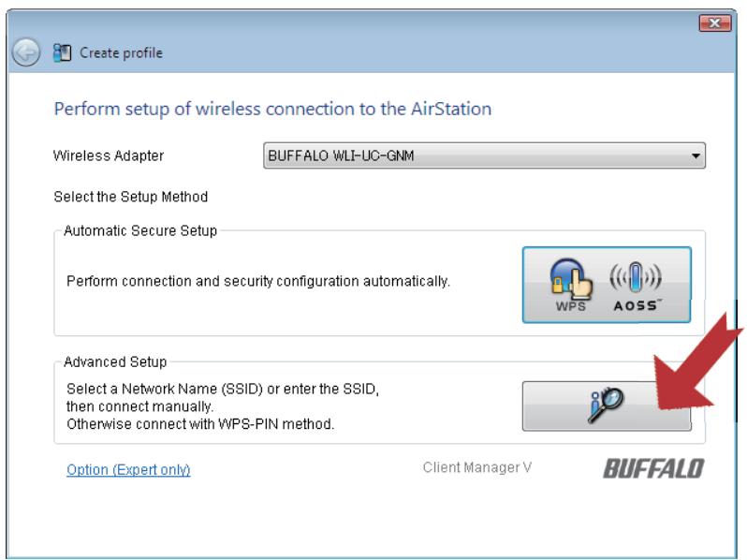Click the Create profile title text
This screenshot has height=560, width=747.
tap(121, 52)
